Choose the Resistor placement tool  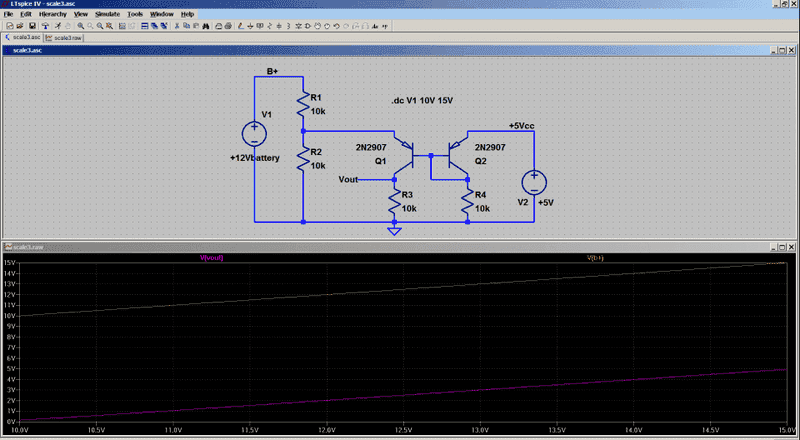click(x=270, y=26)
